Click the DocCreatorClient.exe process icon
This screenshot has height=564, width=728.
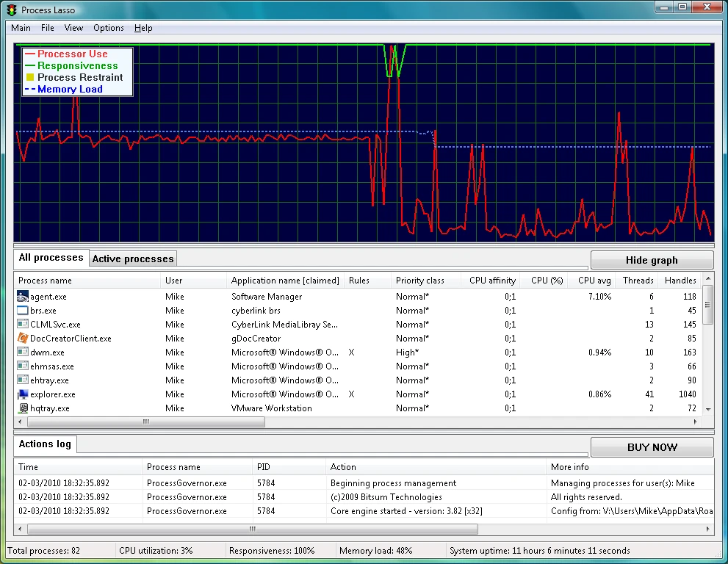coord(24,339)
